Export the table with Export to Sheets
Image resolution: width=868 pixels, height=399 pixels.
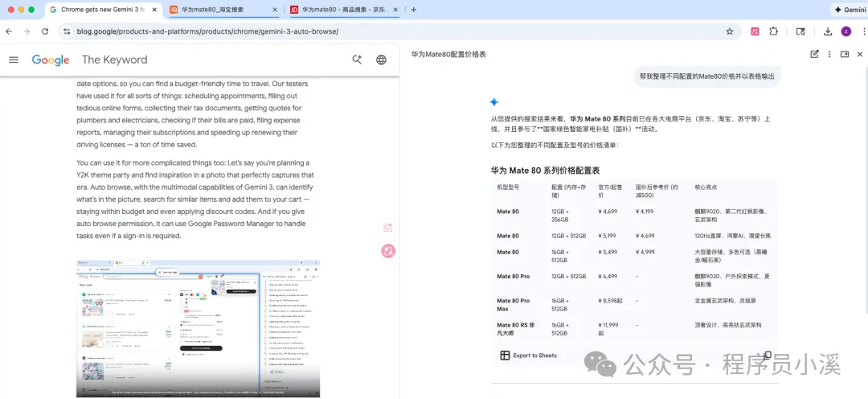[528, 356]
